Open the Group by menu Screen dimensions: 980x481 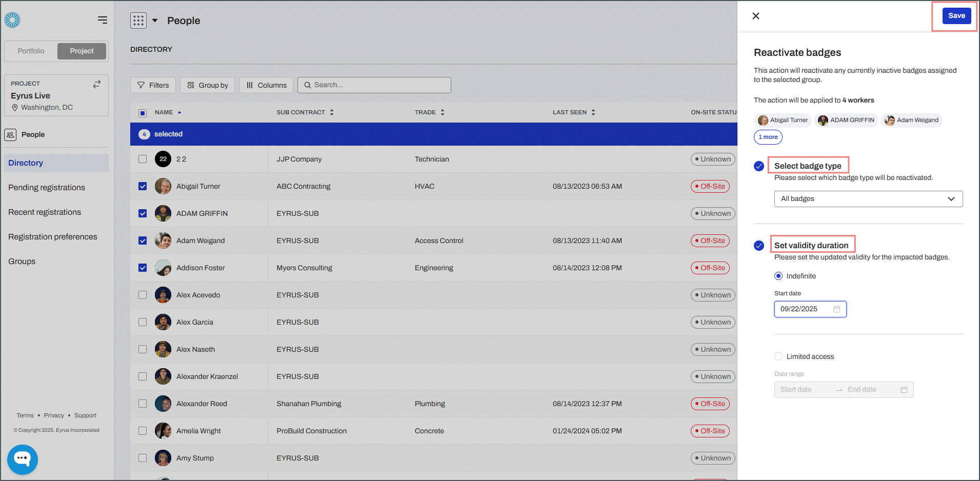point(208,85)
